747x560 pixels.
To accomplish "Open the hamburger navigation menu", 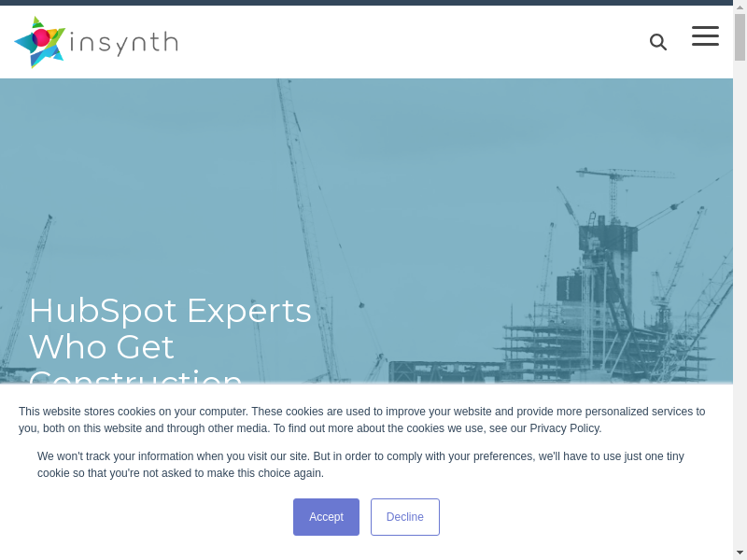I will 705,36.
